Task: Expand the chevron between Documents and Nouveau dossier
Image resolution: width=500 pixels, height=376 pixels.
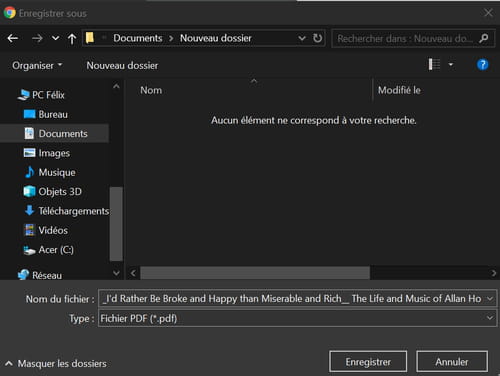Action: 171,38
